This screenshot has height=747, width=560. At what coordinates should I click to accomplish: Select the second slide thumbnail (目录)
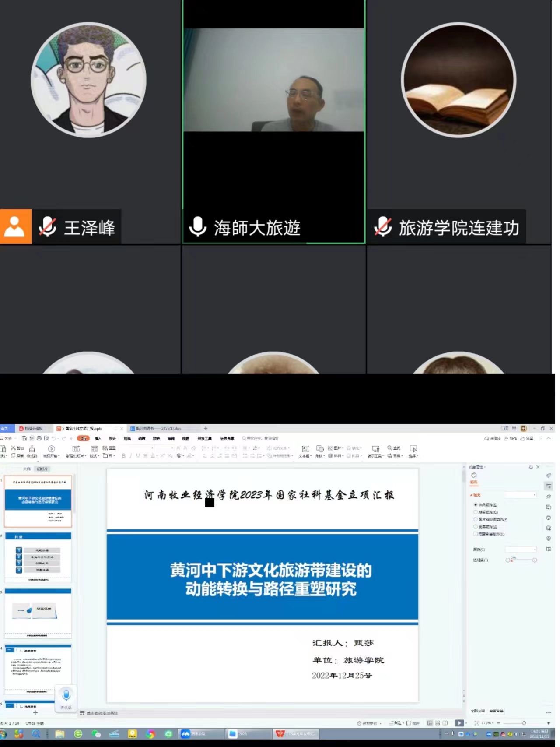38,557
